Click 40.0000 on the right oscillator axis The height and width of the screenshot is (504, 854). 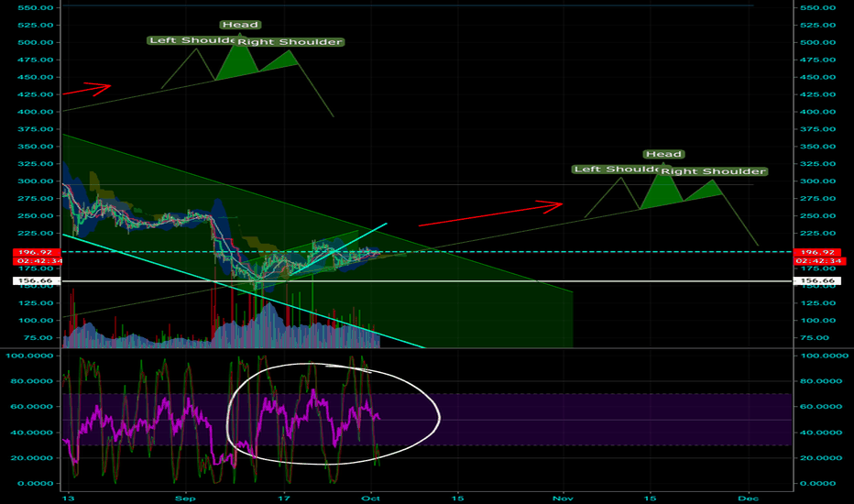[x=821, y=433]
